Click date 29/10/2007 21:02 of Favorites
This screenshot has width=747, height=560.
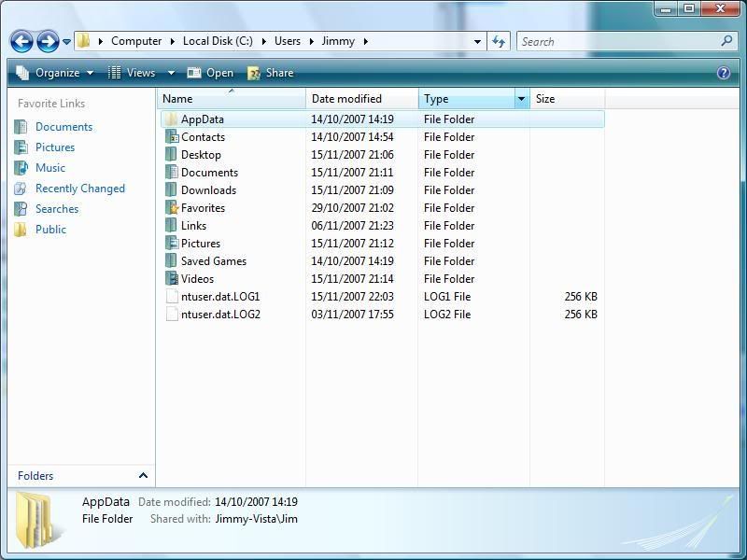click(353, 207)
